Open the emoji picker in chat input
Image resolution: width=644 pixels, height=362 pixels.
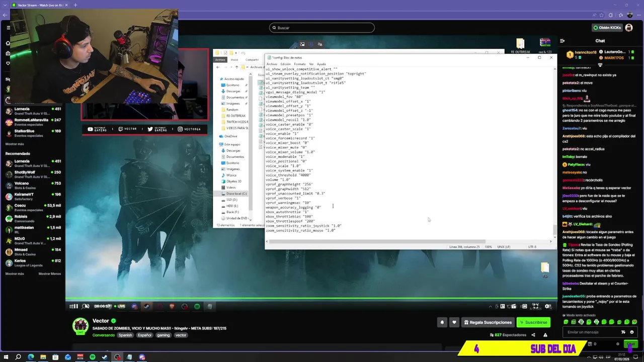pos(631,332)
